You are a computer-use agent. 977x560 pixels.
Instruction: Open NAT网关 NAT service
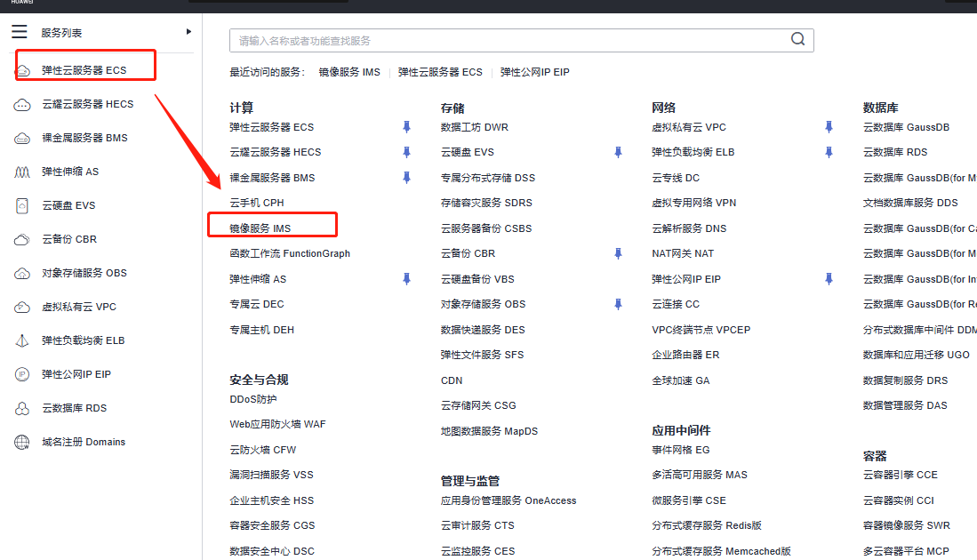point(683,253)
